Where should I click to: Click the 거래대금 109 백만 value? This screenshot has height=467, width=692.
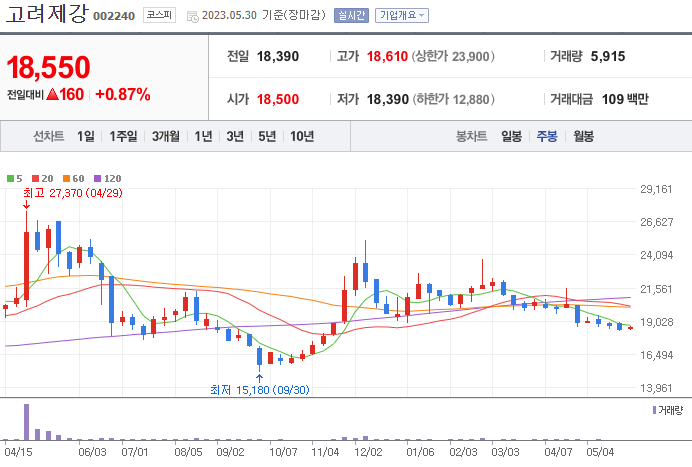tap(625, 99)
